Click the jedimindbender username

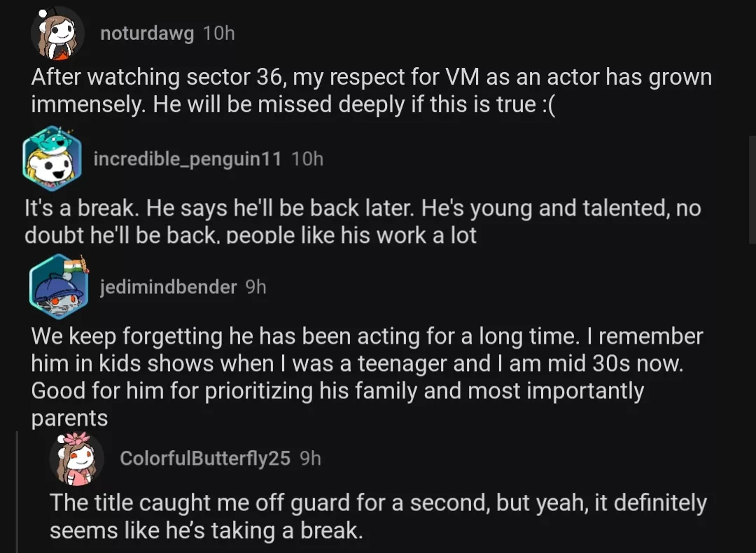[x=168, y=286]
